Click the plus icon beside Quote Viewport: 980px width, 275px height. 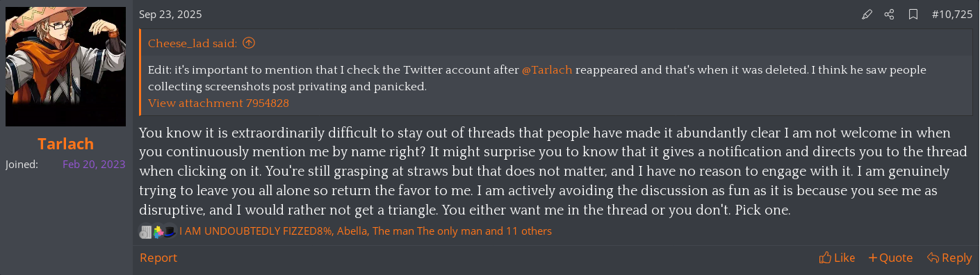pyautogui.click(x=873, y=258)
